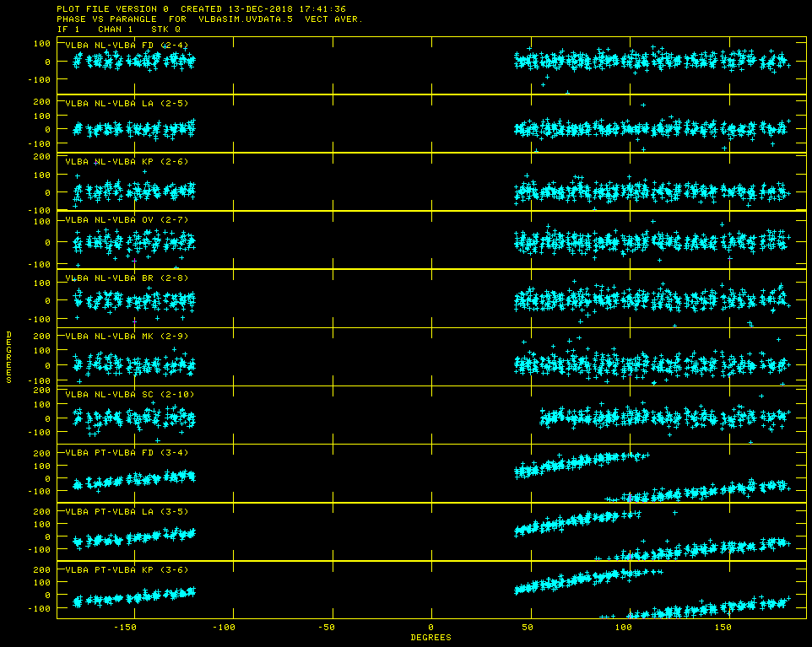812x647 pixels.
Task: Click the -50 tick label on x-axis
Action: (x=328, y=628)
